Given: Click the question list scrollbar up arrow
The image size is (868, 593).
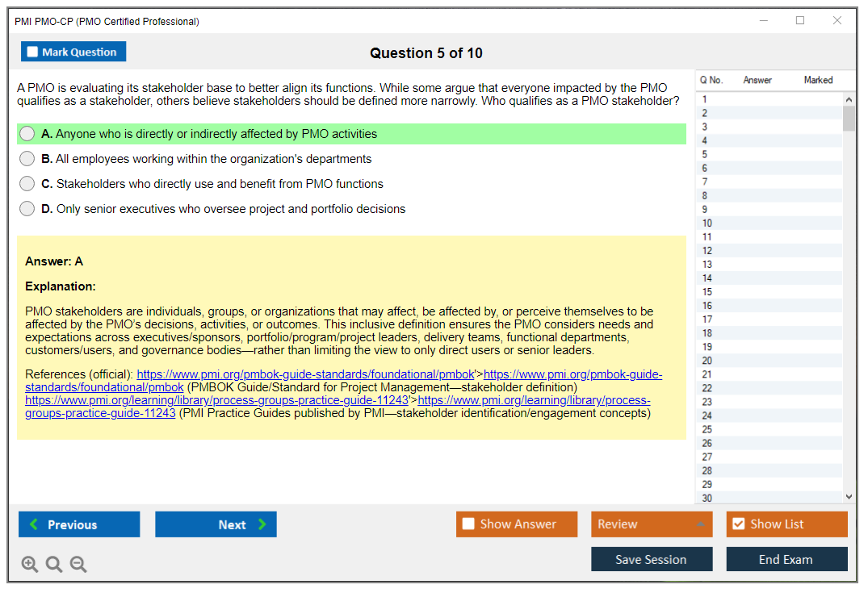Looking at the screenshot, I should pos(849,98).
